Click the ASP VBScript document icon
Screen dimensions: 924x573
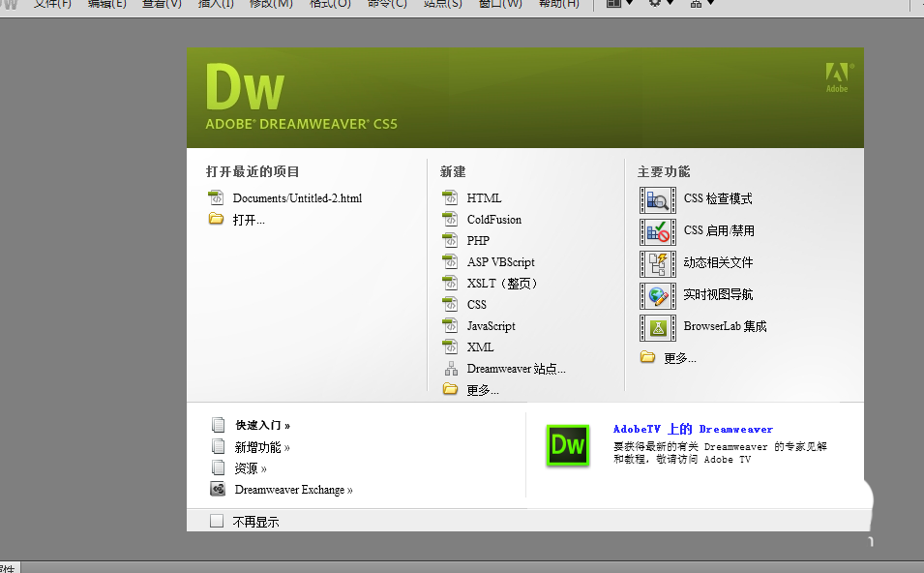coord(450,260)
